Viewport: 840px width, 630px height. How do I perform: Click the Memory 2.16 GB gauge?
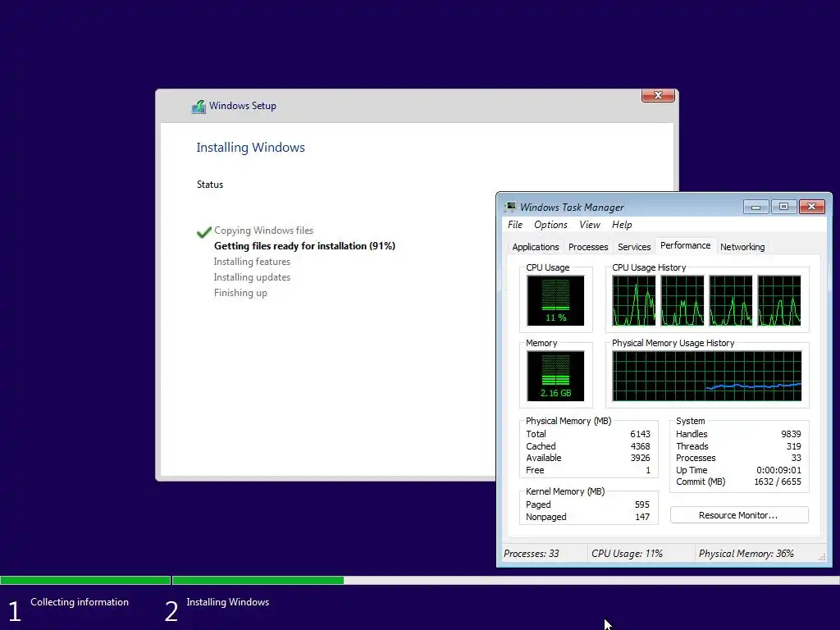pos(555,376)
